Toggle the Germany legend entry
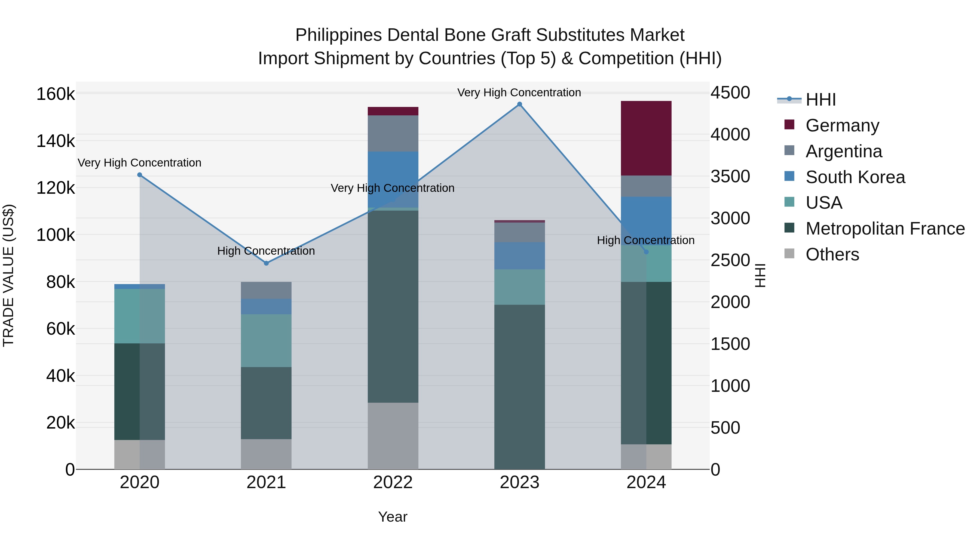Viewport: 980px width, 551px height. pos(832,125)
